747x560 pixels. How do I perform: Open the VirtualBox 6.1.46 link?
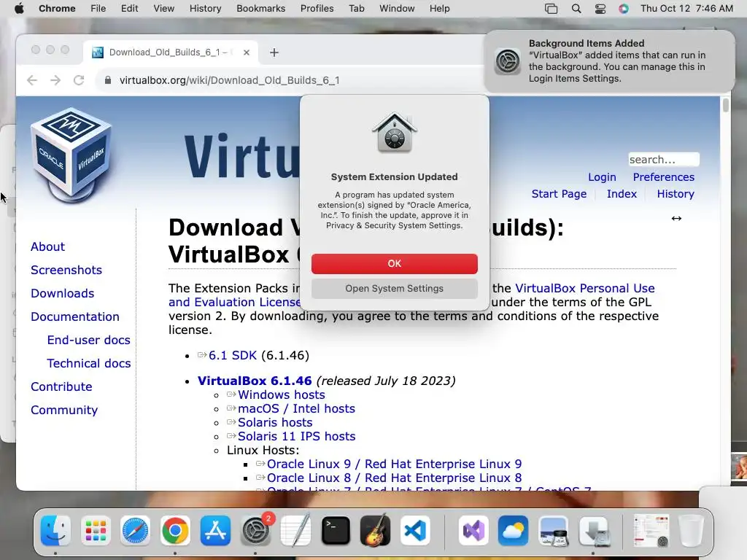[255, 381]
